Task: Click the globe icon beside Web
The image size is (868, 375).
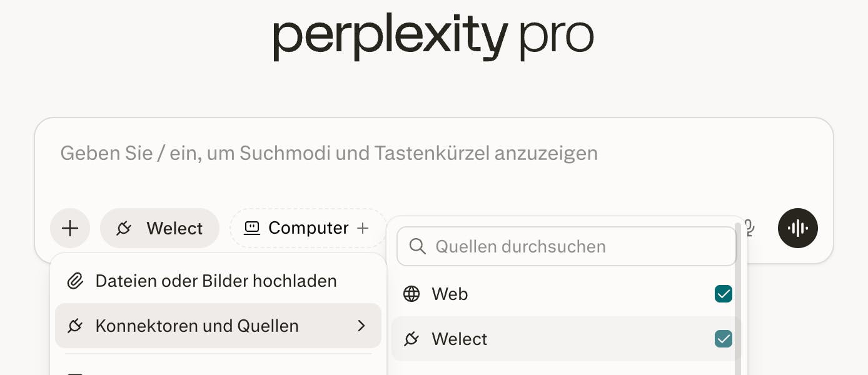Action: (411, 294)
